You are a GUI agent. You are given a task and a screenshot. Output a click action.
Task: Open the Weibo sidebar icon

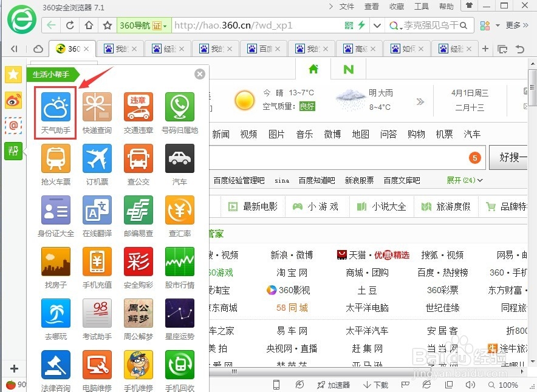click(13, 100)
